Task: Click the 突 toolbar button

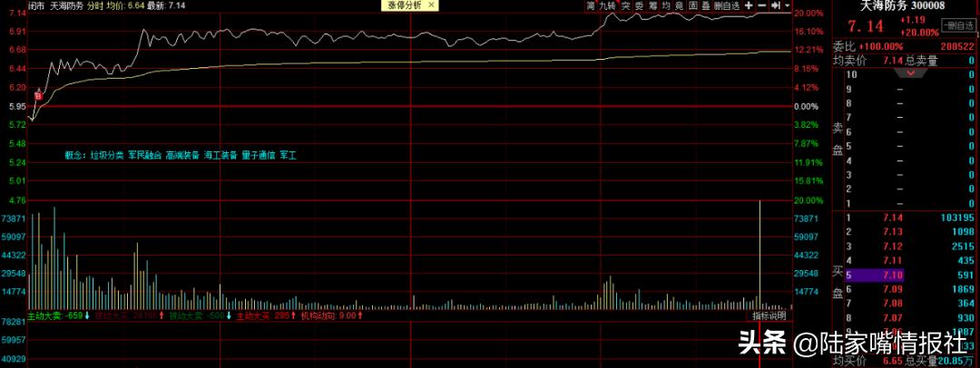Action: (625, 5)
